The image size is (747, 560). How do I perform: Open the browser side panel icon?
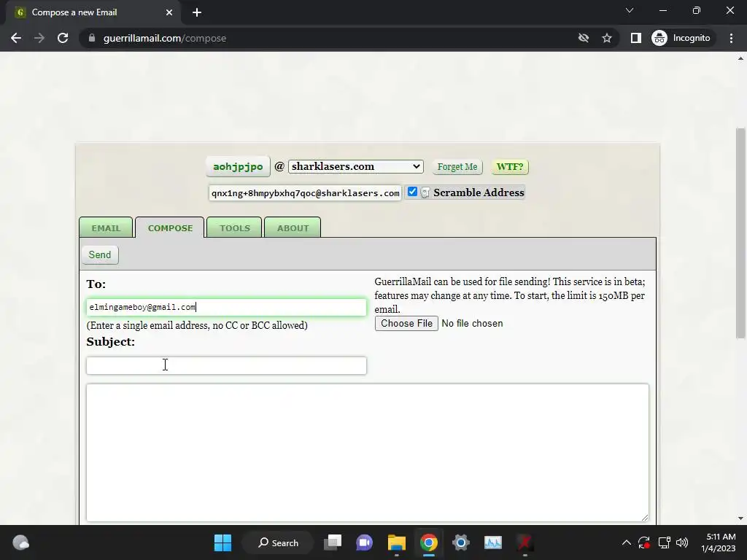click(x=635, y=38)
